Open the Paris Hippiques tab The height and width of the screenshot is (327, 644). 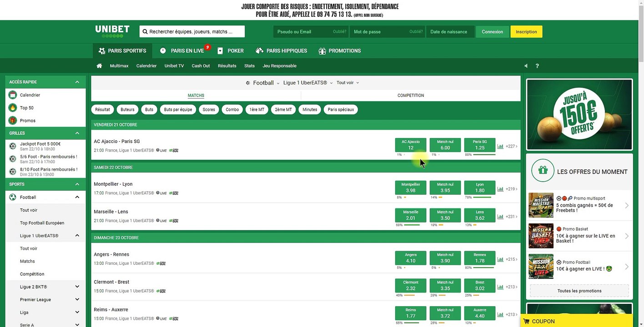click(282, 51)
